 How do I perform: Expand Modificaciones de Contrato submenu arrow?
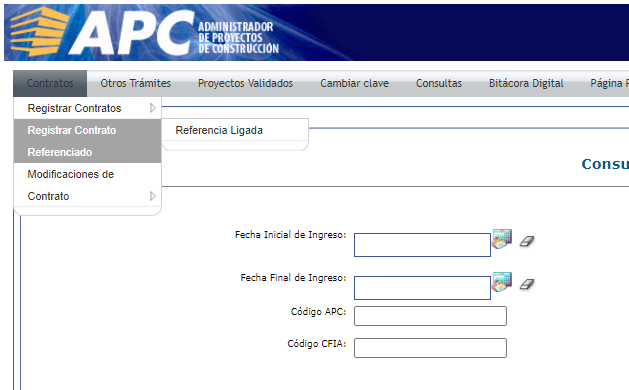152,196
